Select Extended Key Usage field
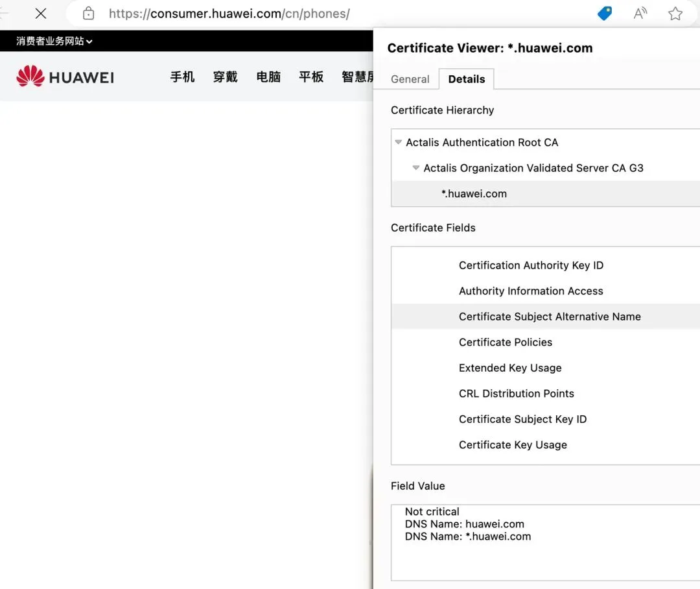Screen dimensions: 700x589 click(546, 368)
